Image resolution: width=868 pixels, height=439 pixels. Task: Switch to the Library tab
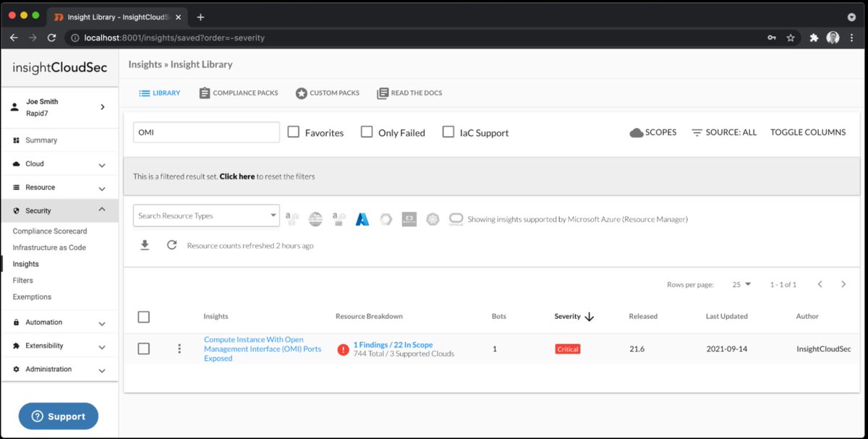point(160,93)
